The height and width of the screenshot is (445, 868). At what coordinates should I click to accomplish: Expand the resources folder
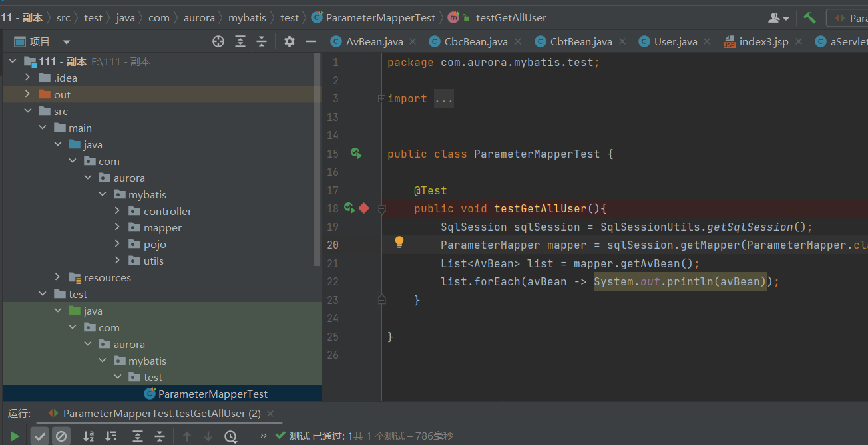(x=57, y=277)
